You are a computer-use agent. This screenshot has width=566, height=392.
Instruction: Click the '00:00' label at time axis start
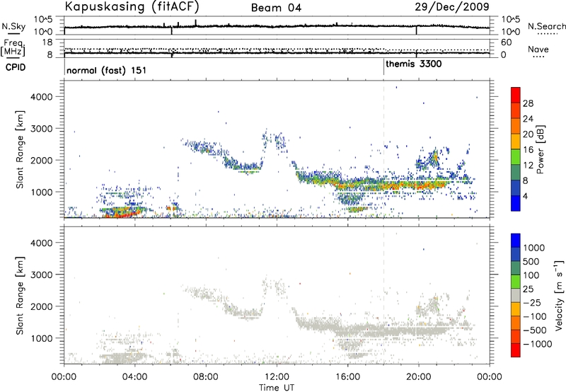(x=64, y=376)
